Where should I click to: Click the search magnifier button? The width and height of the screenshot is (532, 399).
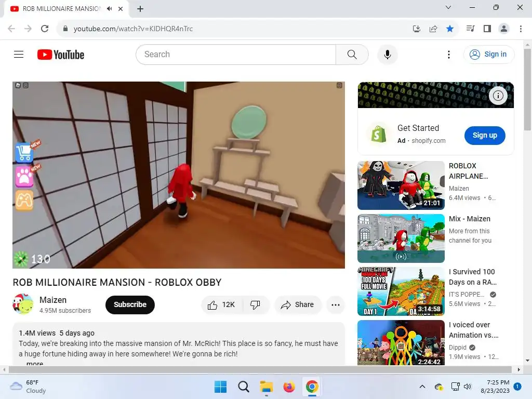point(352,54)
